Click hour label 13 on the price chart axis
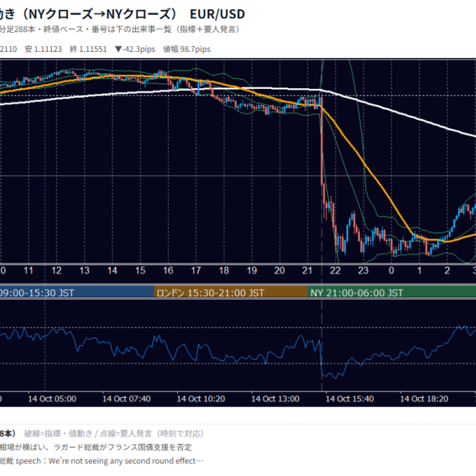The image size is (476, 476). 85,270
